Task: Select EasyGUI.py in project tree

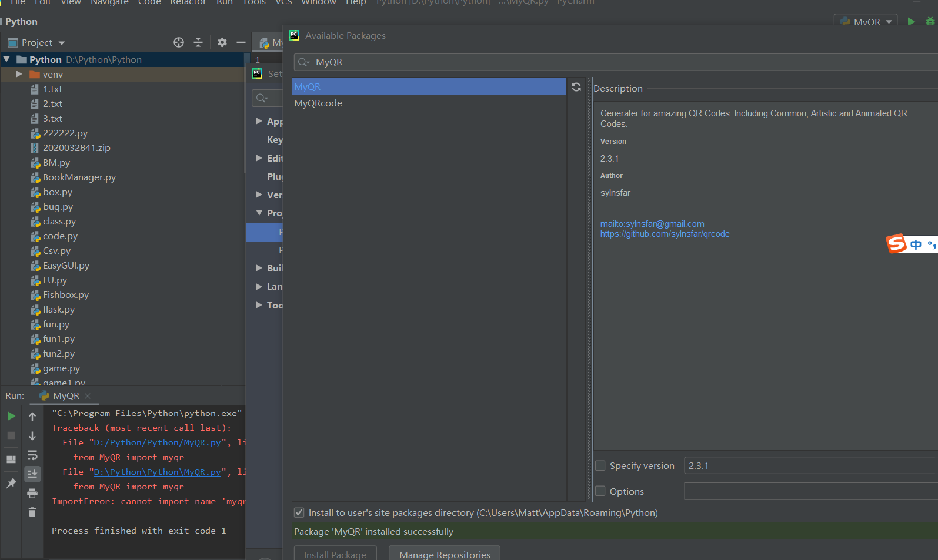Action: point(66,265)
